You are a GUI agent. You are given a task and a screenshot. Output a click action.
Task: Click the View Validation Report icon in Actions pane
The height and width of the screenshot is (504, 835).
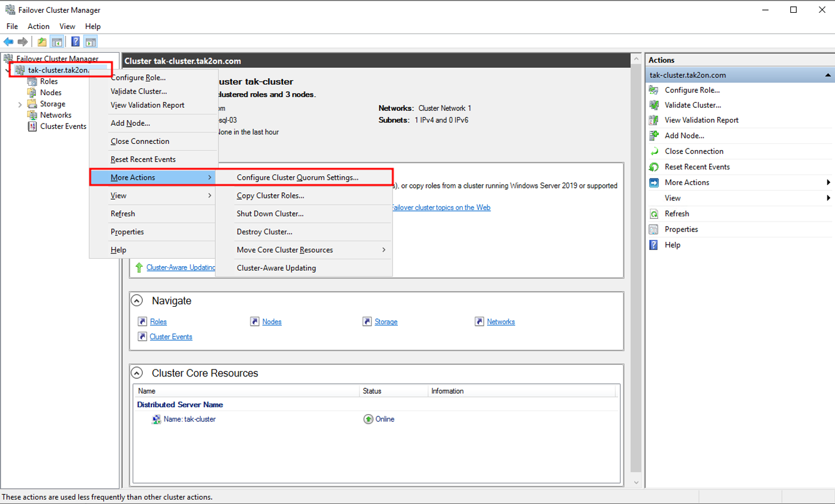pos(654,120)
